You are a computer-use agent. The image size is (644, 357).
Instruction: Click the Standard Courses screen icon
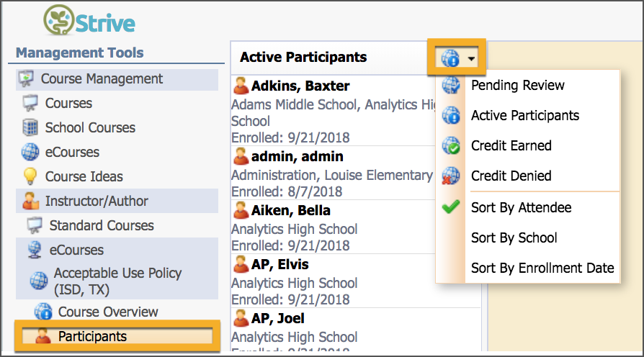tap(35, 225)
